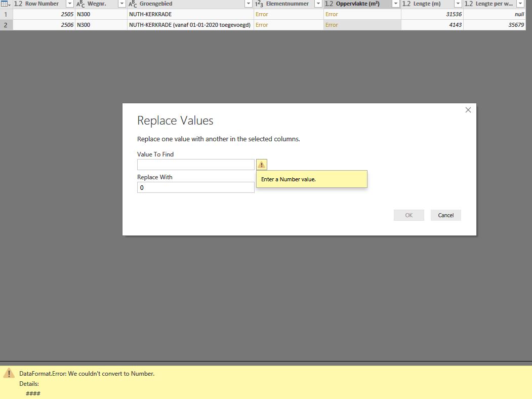532x399 pixels.
Task: Click the warning icon next to Value To Find
Action: tap(262, 165)
